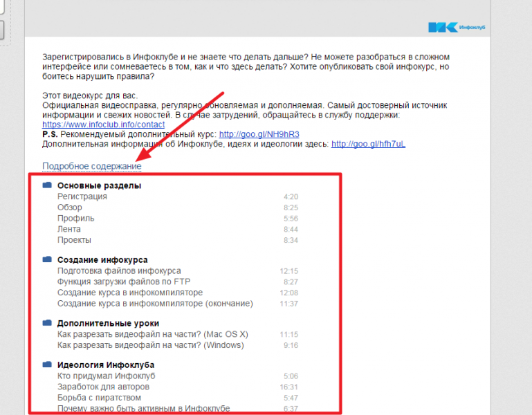The height and width of the screenshot is (415, 532).
Task: Open Создание курса в инфокомпиляторе (окончание) lesson
Action: click(x=155, y=304)
